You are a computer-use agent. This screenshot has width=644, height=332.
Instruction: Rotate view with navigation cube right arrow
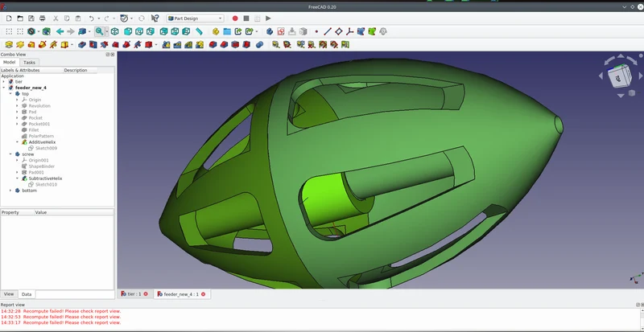click(640, 76)
